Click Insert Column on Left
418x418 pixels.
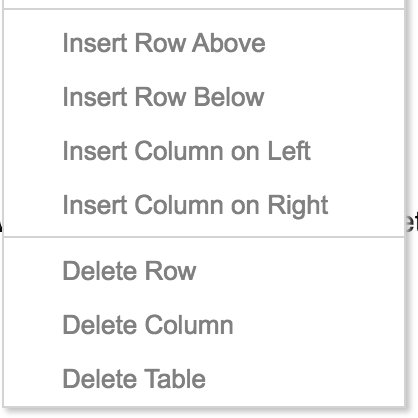tap(204, 151)
